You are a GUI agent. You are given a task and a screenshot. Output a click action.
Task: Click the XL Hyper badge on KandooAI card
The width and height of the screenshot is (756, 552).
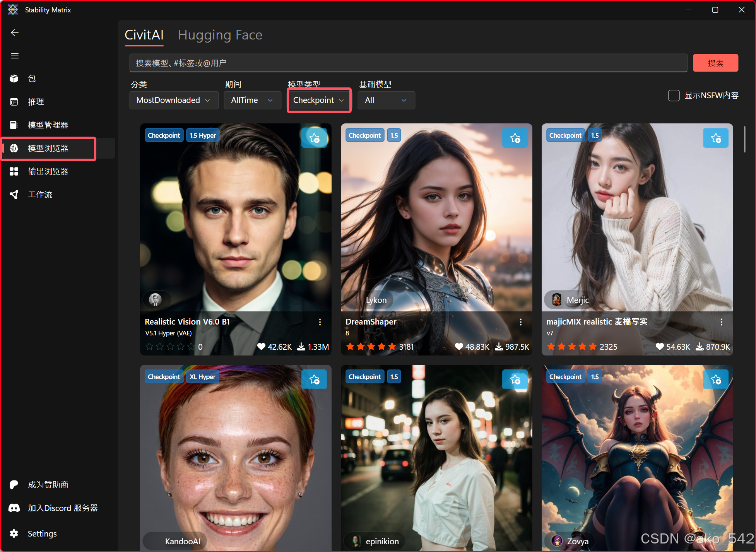point(202,377)
